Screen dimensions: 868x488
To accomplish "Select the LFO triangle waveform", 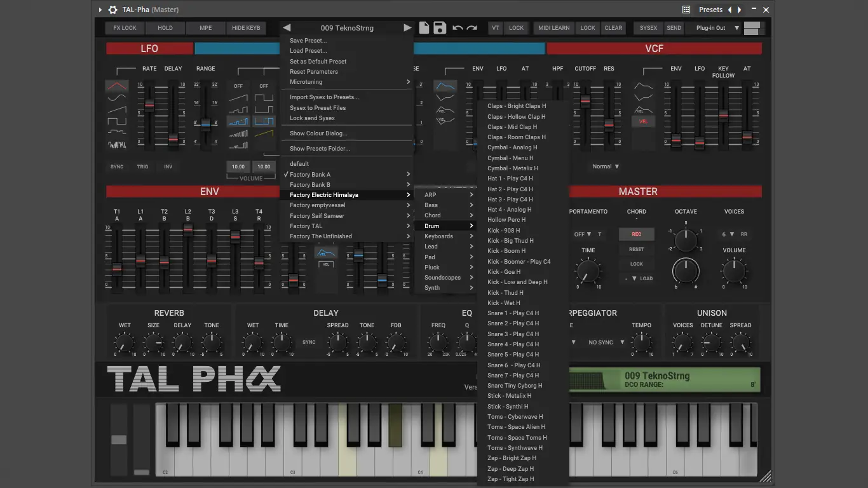I will click(117, 86).
